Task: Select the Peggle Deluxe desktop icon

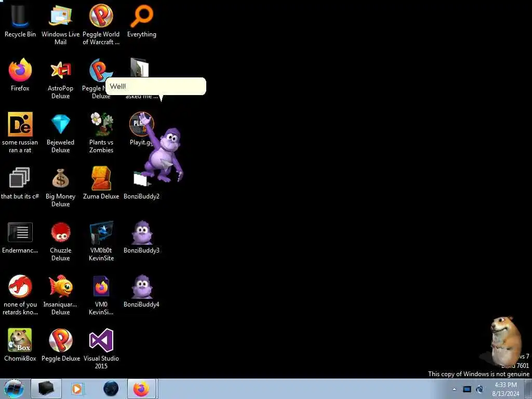Action: (60, 345)
